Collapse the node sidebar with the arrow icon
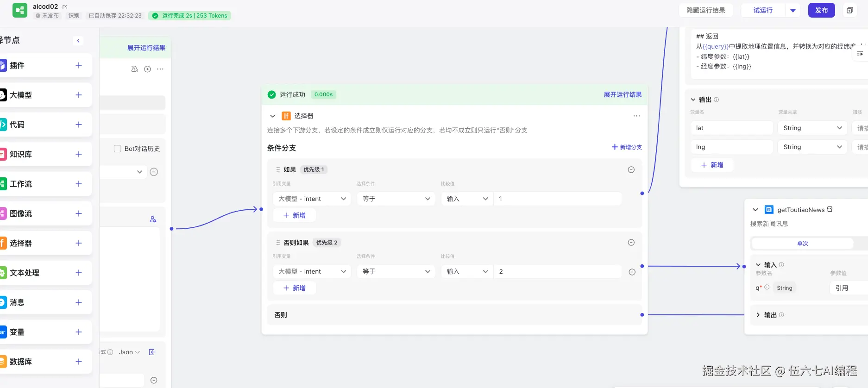 pyautogui.click(x=78, y=41)
